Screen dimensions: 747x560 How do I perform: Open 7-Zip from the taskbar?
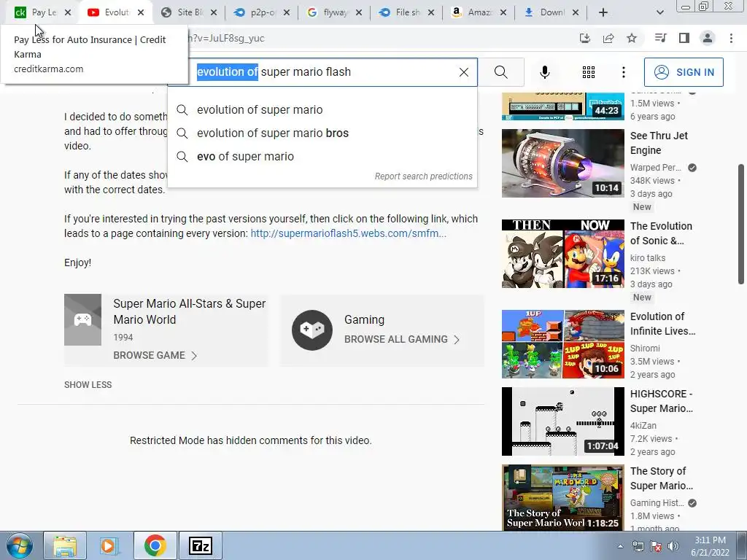[200, 545]
